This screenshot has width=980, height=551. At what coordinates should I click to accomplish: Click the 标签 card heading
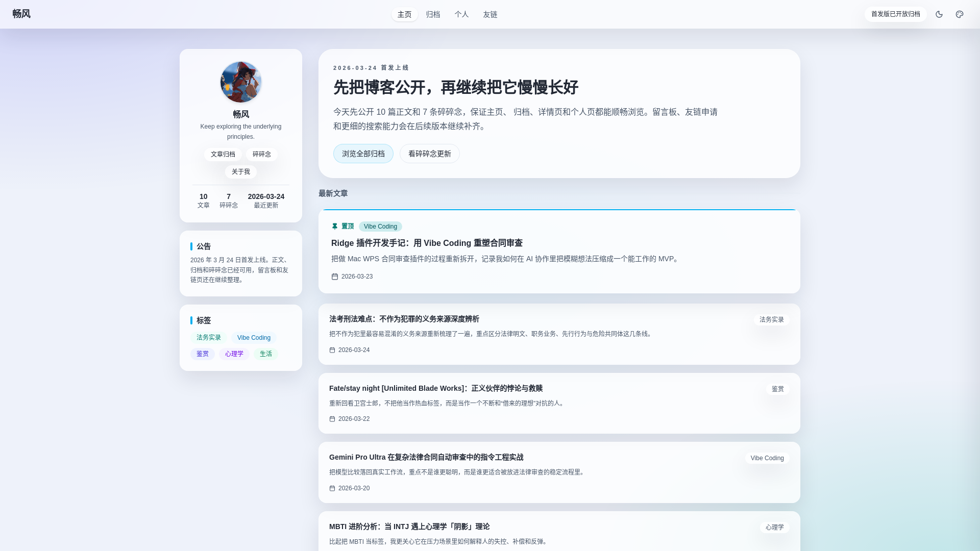(x=204, y=320)
